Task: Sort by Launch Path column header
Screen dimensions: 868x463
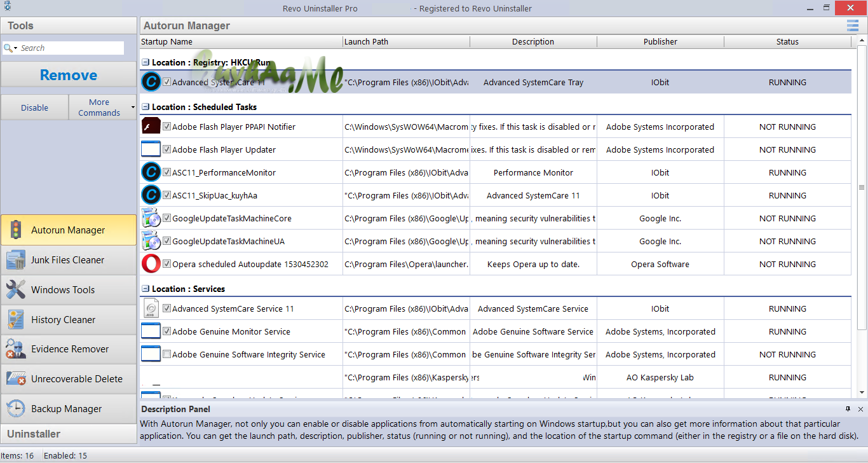Action: 407,41
